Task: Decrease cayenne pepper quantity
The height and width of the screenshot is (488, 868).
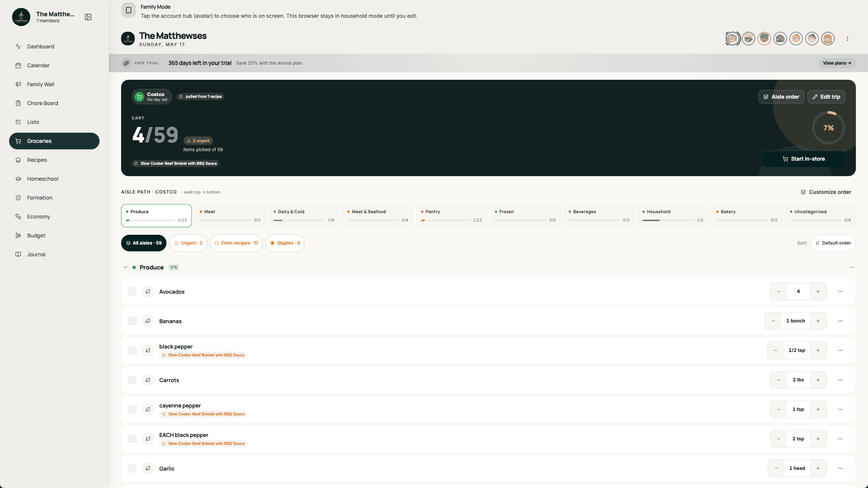Action: (779, 409)
